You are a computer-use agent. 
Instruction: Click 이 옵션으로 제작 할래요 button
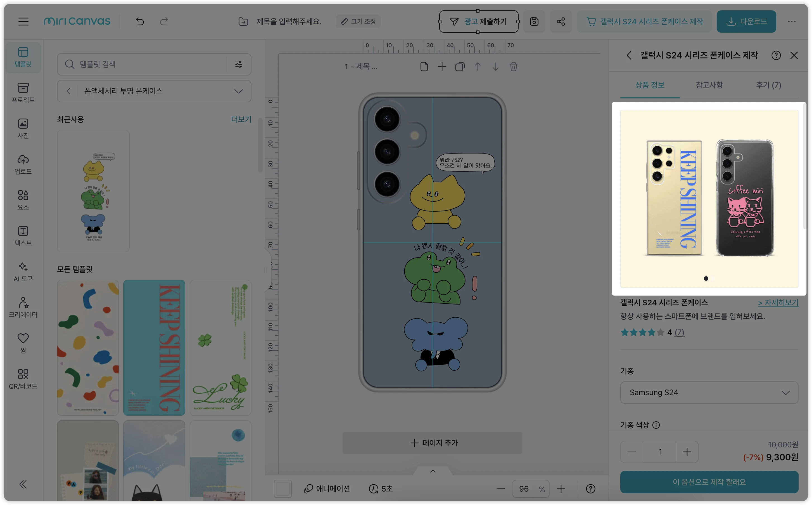pos(709,482)
